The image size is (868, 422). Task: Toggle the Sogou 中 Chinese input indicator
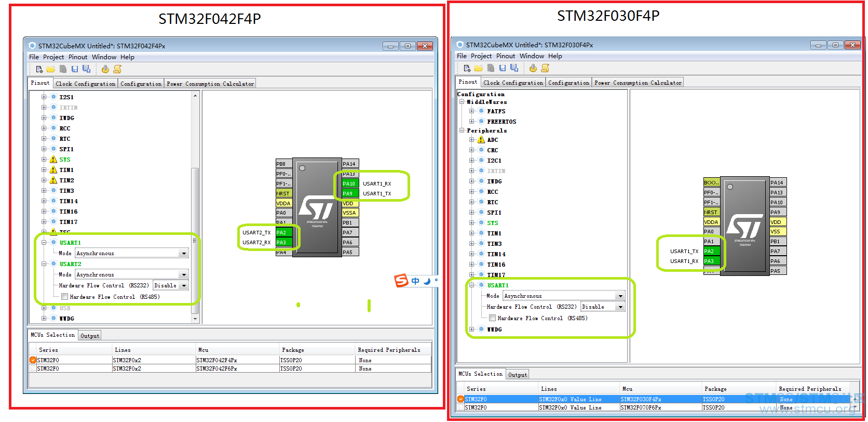coord(415,281)
